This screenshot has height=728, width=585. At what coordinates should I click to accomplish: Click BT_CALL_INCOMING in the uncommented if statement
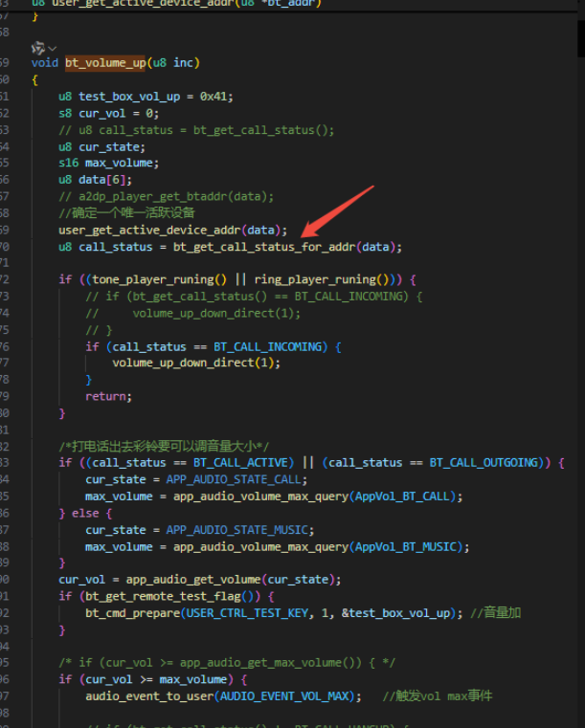[x=268, y=347]
